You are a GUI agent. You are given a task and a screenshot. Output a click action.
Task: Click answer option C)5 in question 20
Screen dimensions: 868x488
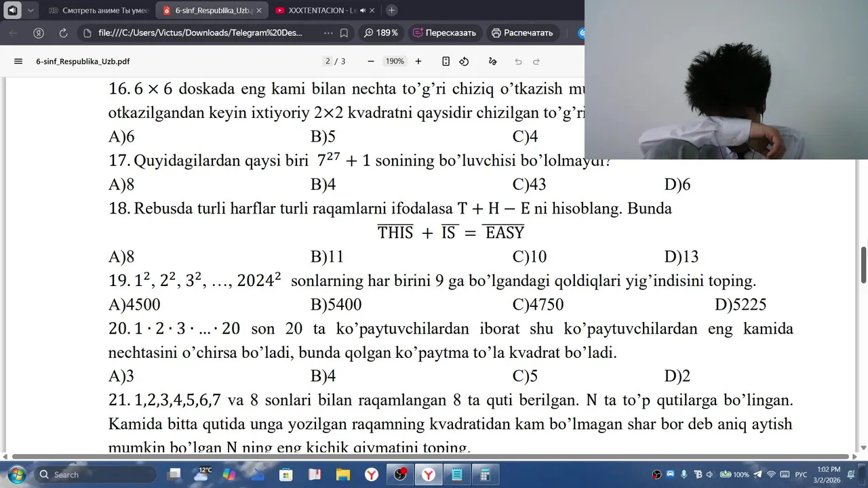pyautogui.click(x=525, y=376)
